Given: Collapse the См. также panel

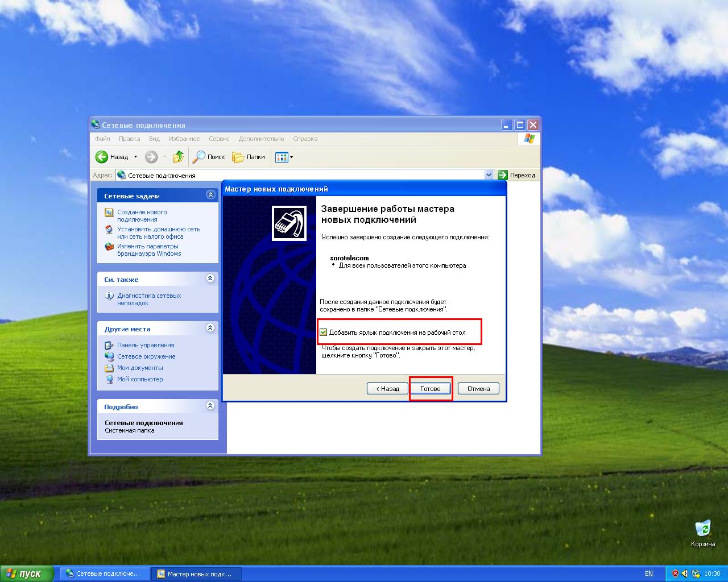Looking at the screenshot, I should (x=210, y=278).
